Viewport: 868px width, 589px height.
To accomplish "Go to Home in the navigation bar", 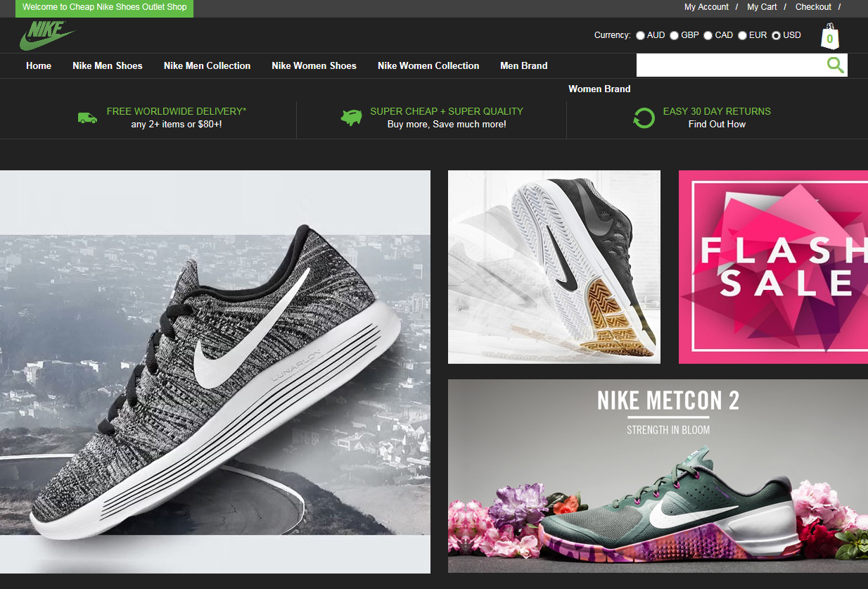I will [39, 65].
